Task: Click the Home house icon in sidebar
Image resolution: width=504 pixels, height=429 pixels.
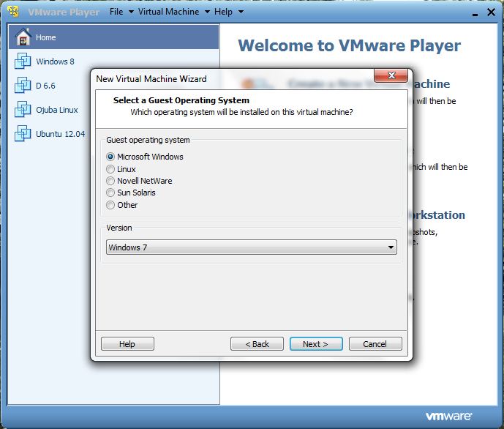Action: tap(23, 37)
